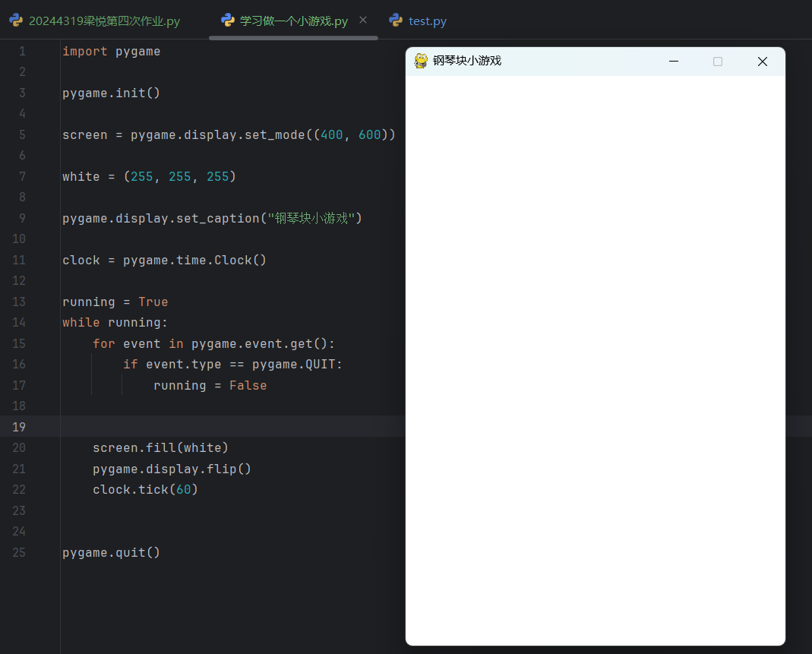812x654 pixels.
Task: Minimize the 钢琴块小游戏 window
Action: coord(674,62)
